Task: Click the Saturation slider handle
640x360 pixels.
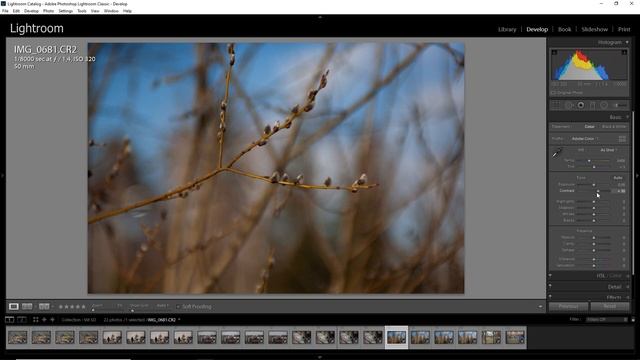Action: [594, 266]
